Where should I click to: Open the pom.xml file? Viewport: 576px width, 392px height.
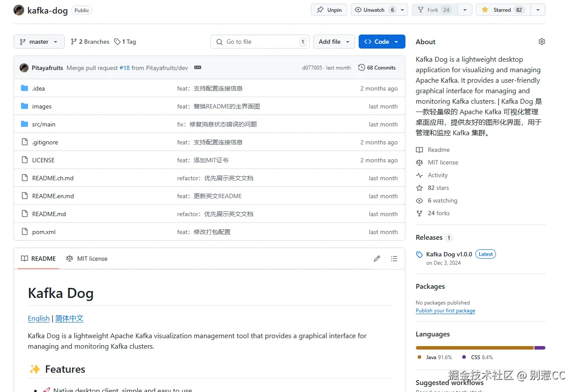pyautogui.click(x=44, y=232)
